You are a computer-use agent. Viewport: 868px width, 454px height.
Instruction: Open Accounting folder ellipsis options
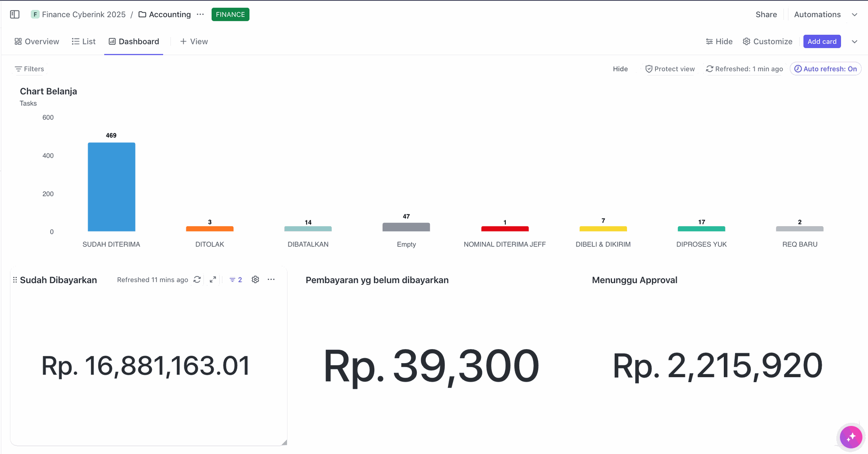click(x=200, y=14)
